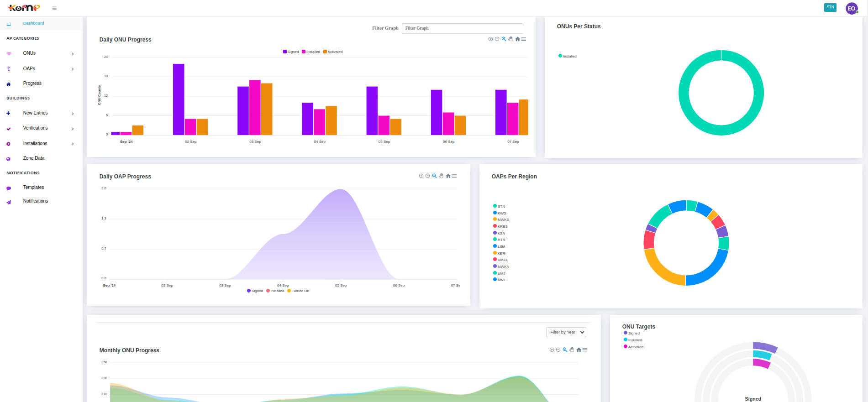Click the Filter Graph input field

pos(462,28)
